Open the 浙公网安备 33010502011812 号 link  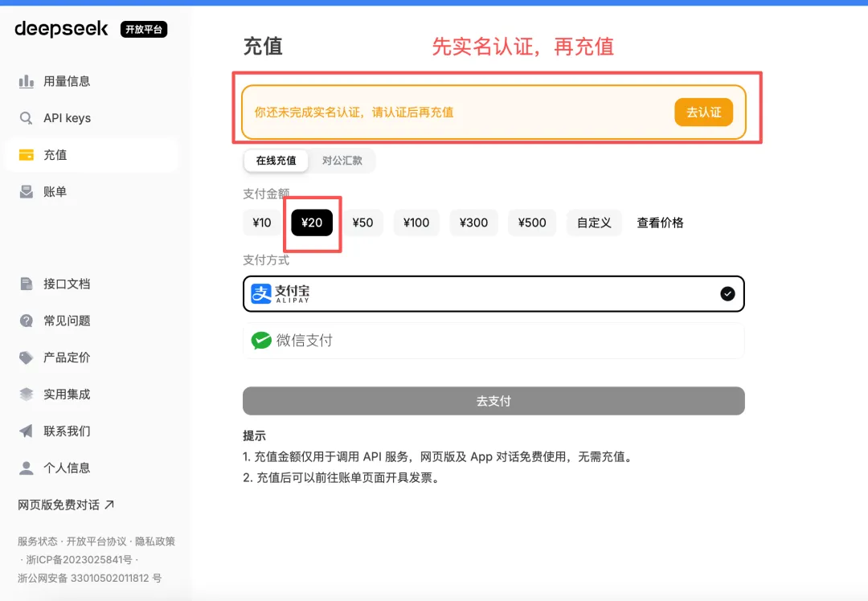pyautogui.click(x=90, y=579)
